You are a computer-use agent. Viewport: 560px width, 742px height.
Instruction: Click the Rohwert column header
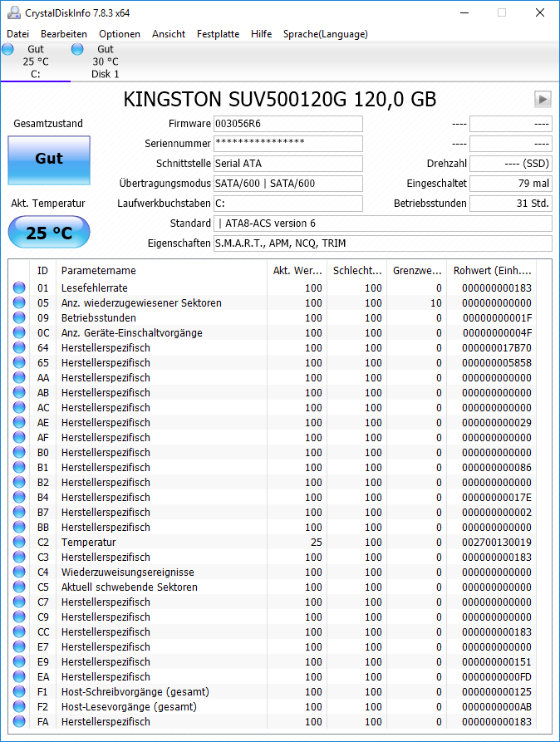tap(491, 271)
